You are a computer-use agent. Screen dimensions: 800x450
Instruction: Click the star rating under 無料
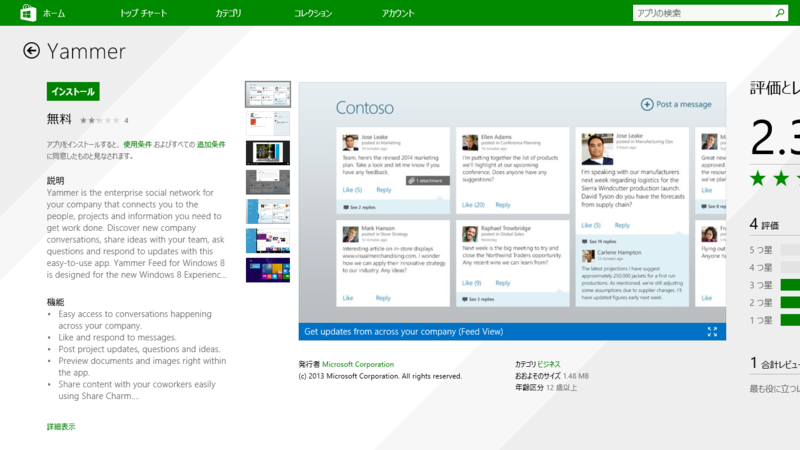[99, 120]
